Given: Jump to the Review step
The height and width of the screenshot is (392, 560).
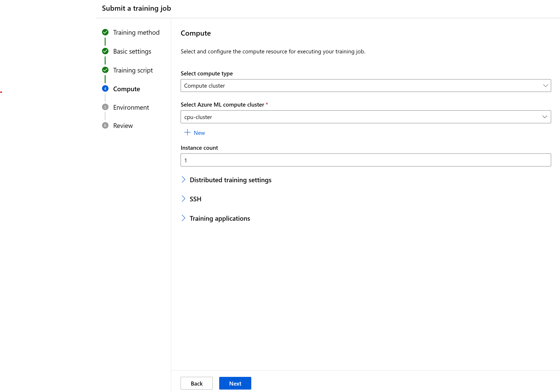Looking at the screenshot, I should pyautogui.click(x=123, y=126).
